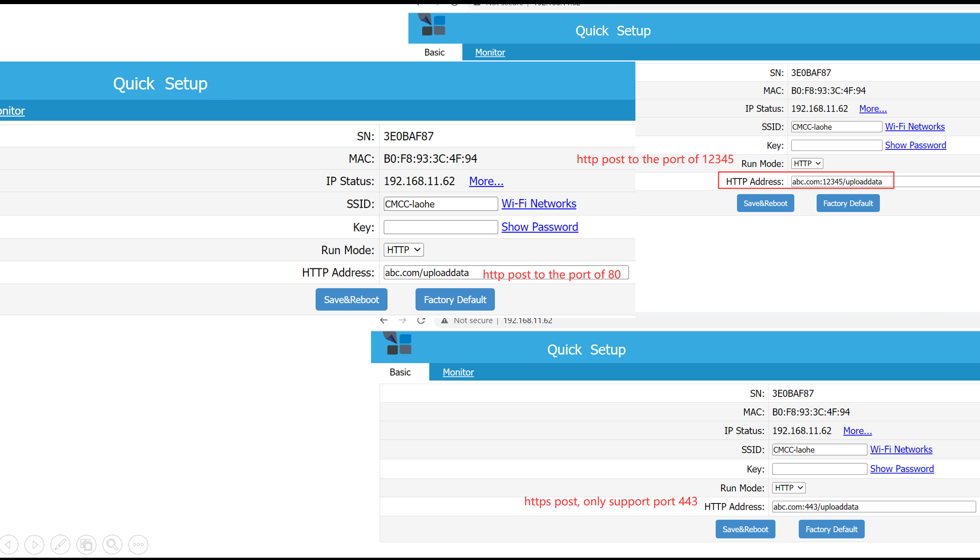Open More... link beside bottom IP Status
Screen dimensions: 980x560
click(x=857, y=431)
